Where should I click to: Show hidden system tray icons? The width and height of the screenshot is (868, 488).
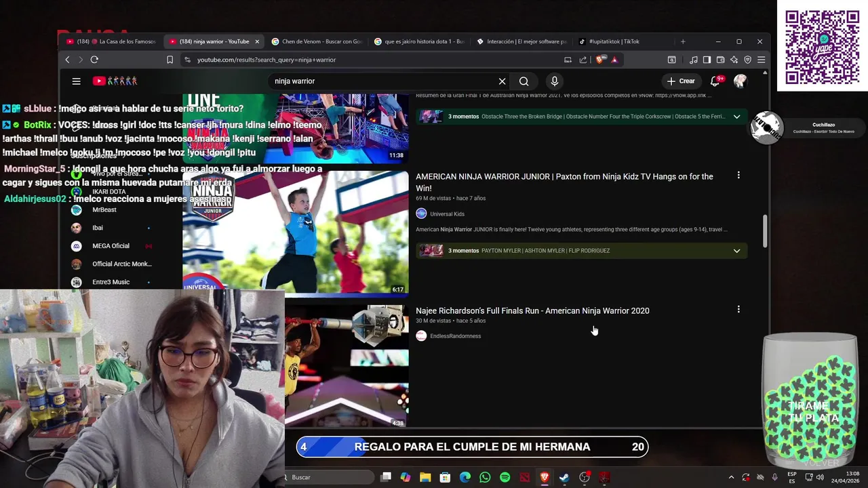coord(731,477)
